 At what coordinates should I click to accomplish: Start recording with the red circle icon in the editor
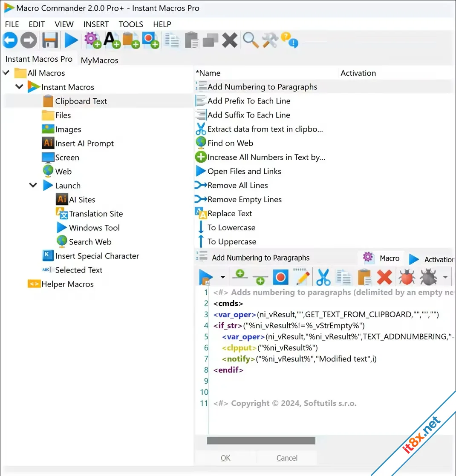[x=280, y=277]
